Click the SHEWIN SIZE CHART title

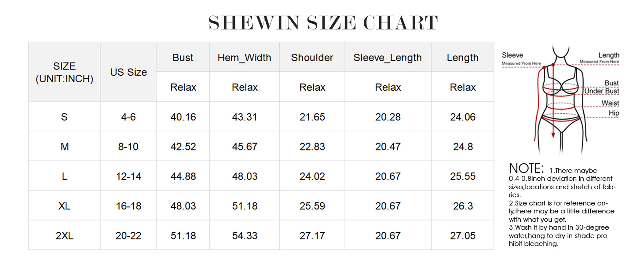(x=323, y=23)
